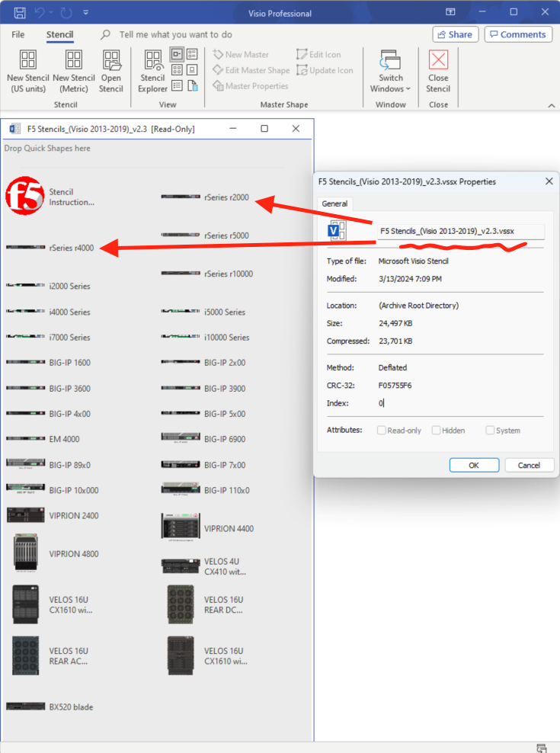Viewport: 560px width, 753px height.
Task: Click the General tab in Properties
Action: (334, 203)
